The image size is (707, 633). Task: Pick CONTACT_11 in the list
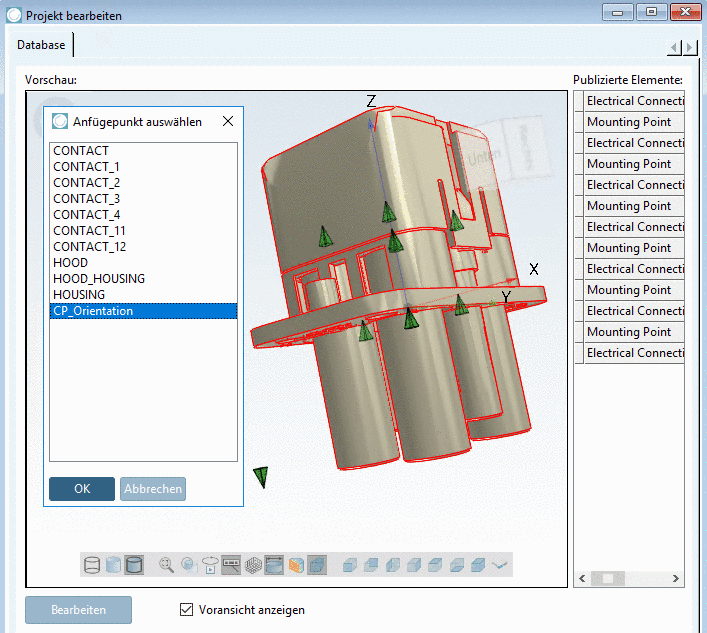[x=143, y=231]
